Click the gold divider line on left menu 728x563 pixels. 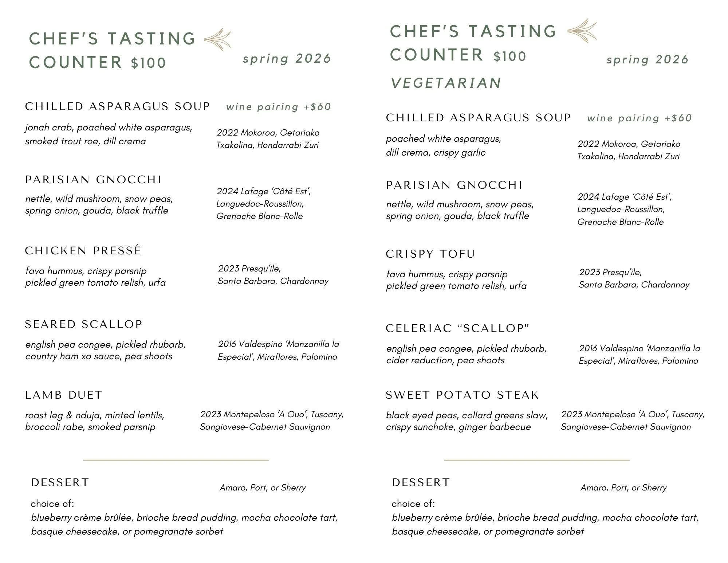coord(176,460)
